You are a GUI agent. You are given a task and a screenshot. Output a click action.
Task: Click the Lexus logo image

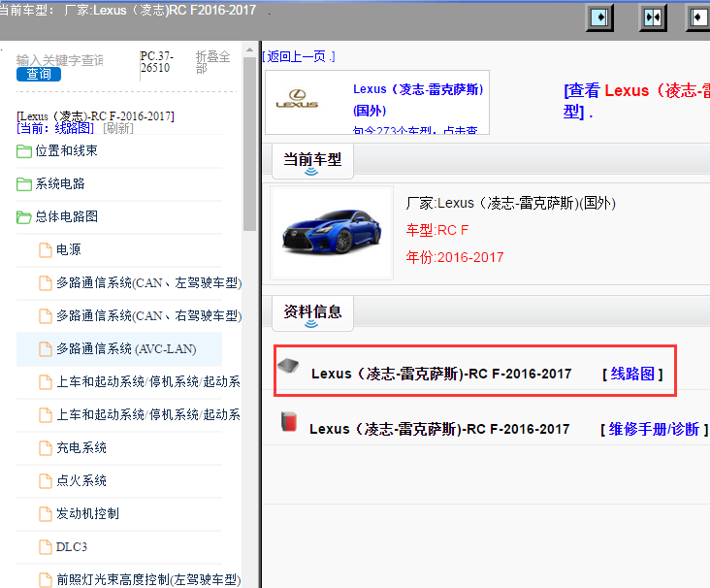click(x=297, y=99)
